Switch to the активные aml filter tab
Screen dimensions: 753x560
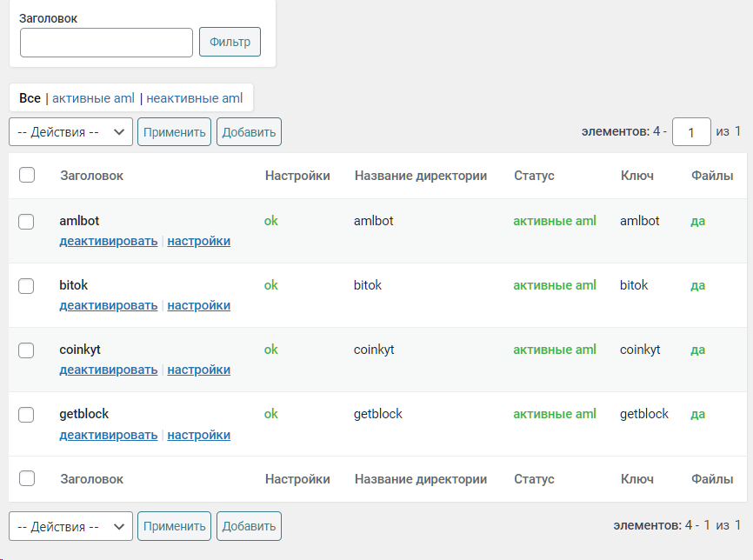[93, 98]
